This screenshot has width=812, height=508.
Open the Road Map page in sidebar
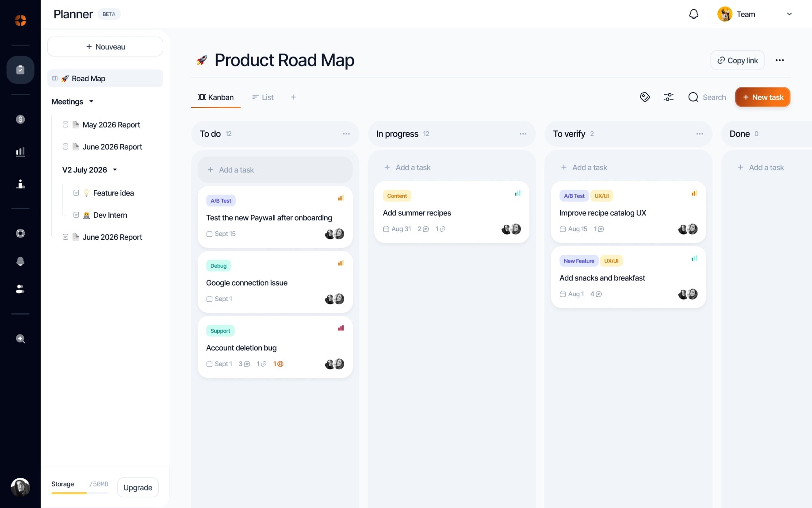click(x=105, y=78)
